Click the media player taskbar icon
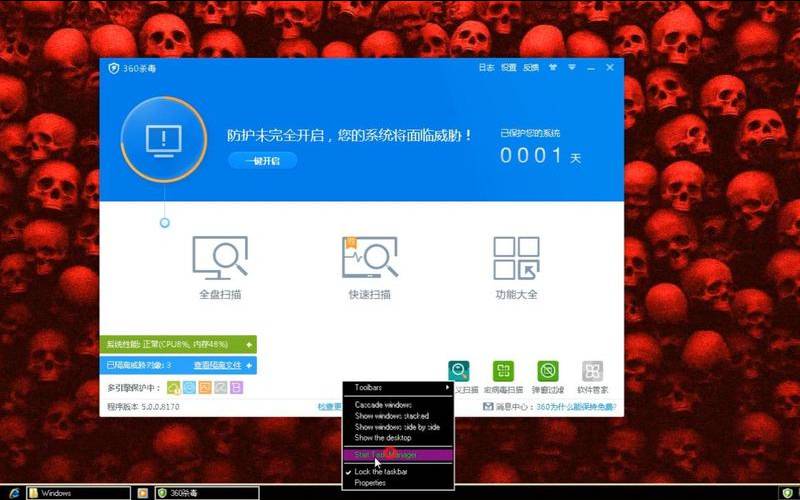 pyautogui.click(x=143, y=493)
